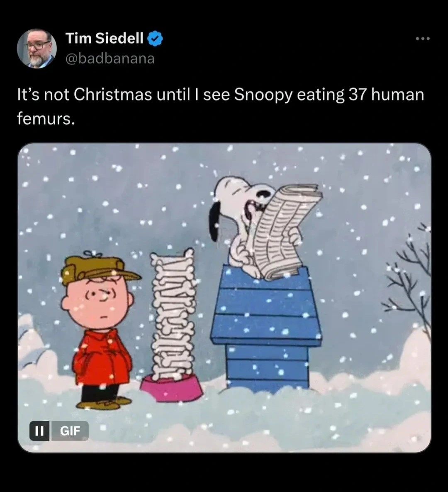The image size is (448, 492).
Task: Open the three-dot more options menu
Action: [x=423, y=39]
